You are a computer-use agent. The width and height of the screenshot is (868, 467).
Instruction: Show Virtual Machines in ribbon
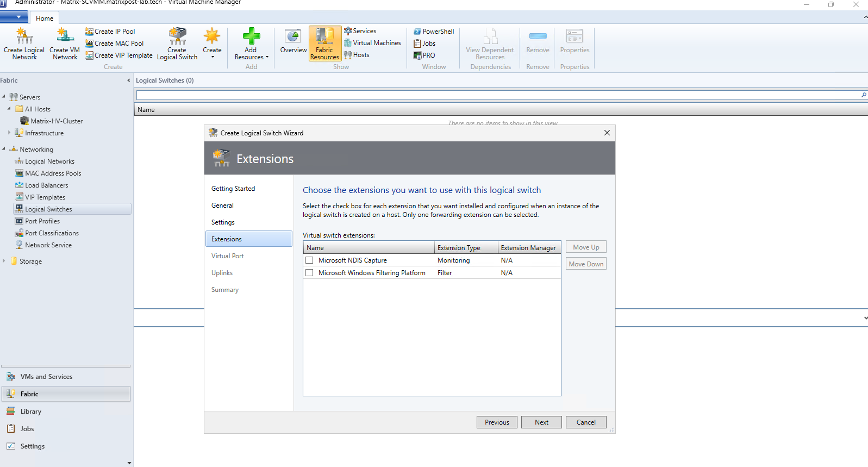372,43
